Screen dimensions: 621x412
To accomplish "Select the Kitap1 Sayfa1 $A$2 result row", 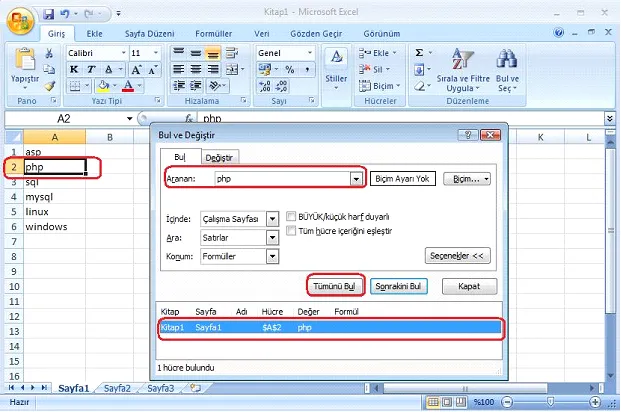I will [x=330, y=327].
